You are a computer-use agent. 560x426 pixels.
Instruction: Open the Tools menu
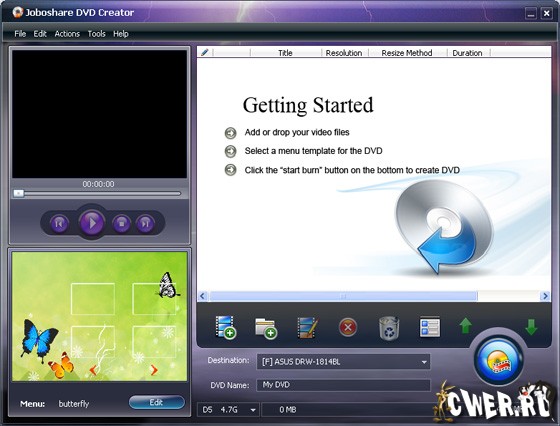[96, 34]
